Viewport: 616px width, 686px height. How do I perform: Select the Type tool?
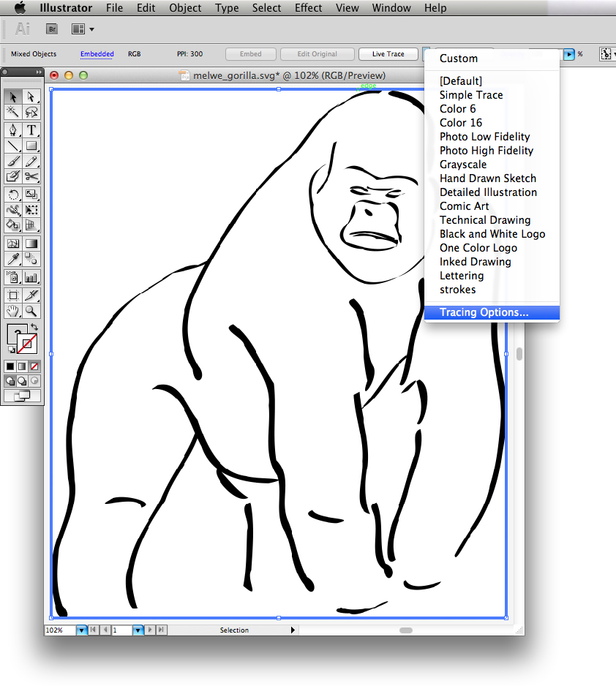pyautogui.click(x=31, y=129)
